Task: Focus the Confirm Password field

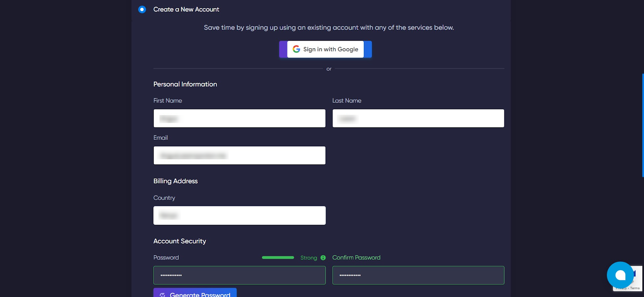Action: click(x=418, y=275)
